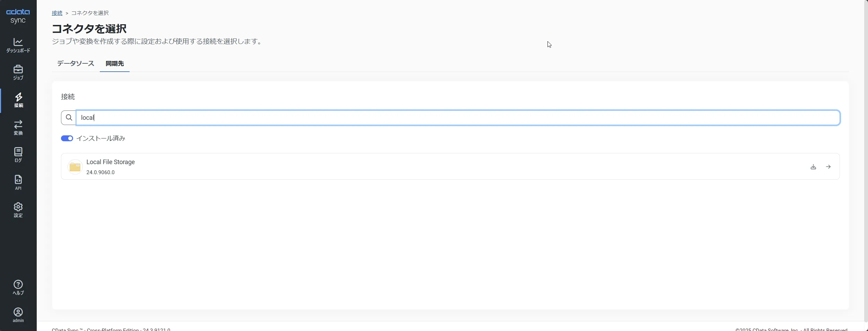
Task: Open the Logs (ログ) sidebar icon
Action: 18,155
